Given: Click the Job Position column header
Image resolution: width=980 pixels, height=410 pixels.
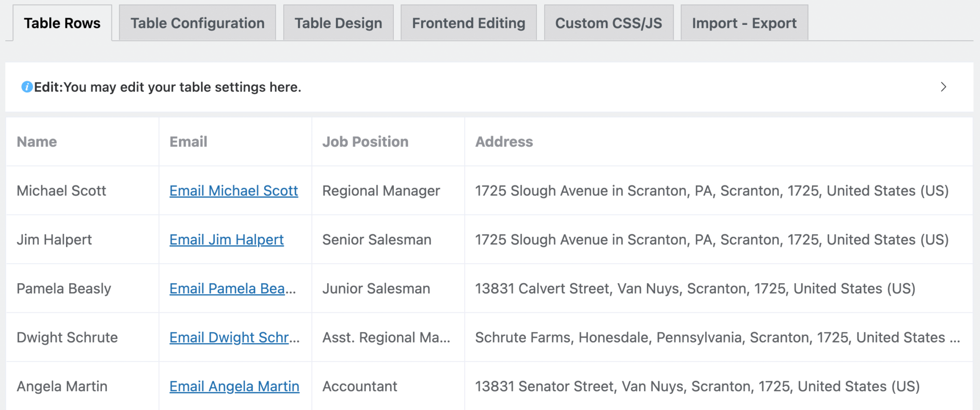Looking at the screenshot, I should click(365, 142).
